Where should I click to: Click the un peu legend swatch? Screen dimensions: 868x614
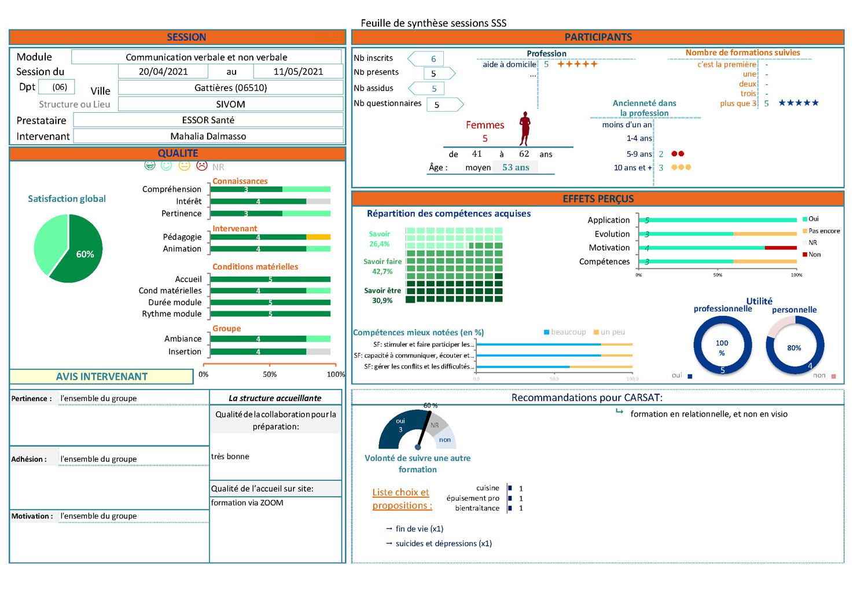(x=596, y=332)
